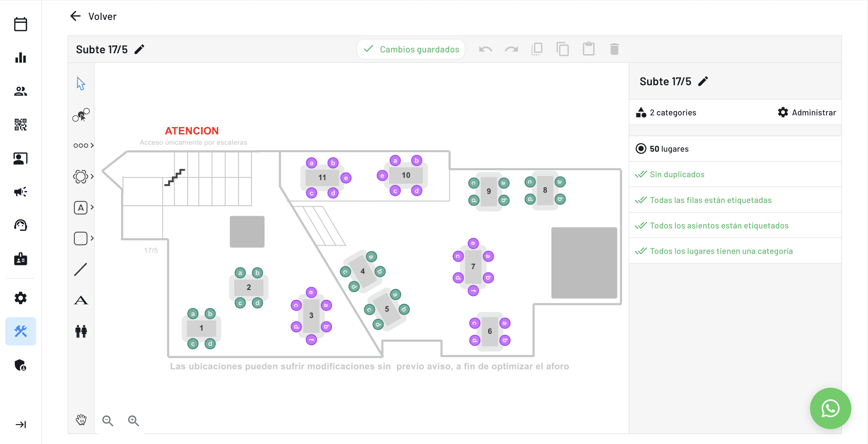Select the multi-selection lasso tool
The height and width of the screenshot is (444, 868).
pos(80,115)
